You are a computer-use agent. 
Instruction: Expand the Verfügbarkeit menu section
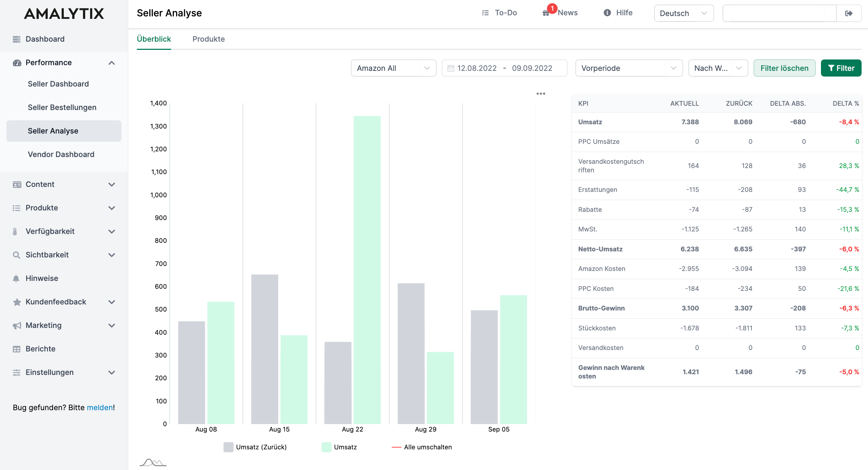coord(112,231)
